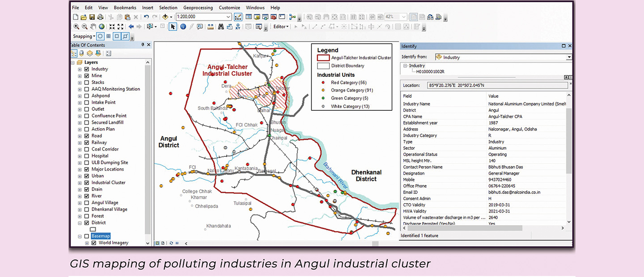Uncheck the River layer

tap(87, 196)
